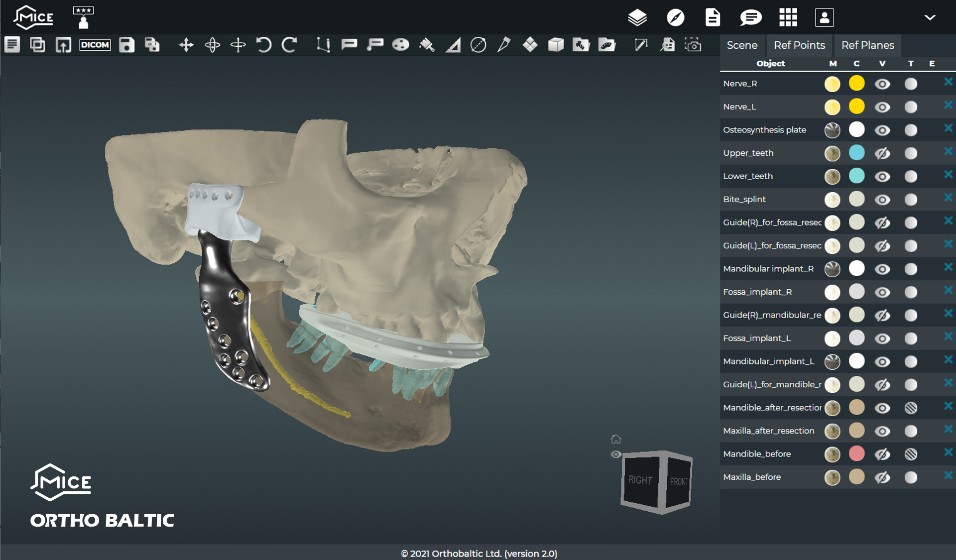Click the RIGHT face of view cube
This screenshot has height=560, width=956.
[x=640, y=480]
